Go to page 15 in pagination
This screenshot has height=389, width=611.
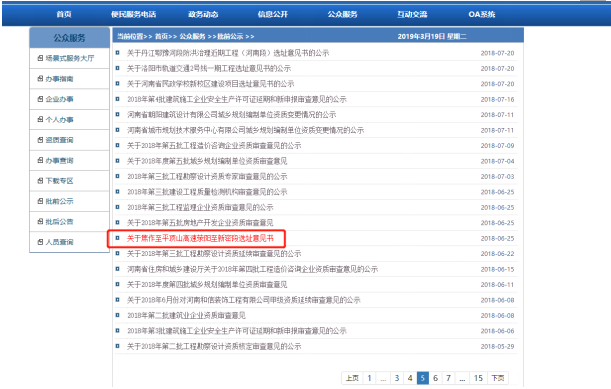(478, 378)
